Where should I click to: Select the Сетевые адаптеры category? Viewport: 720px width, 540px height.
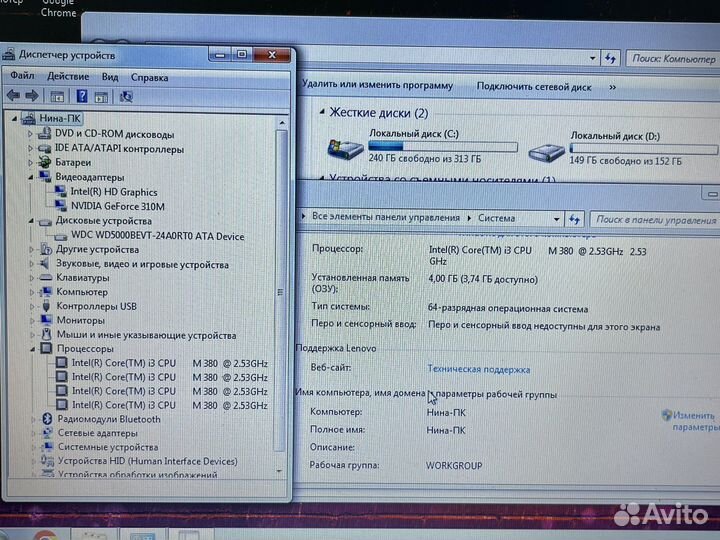point(97,433)
